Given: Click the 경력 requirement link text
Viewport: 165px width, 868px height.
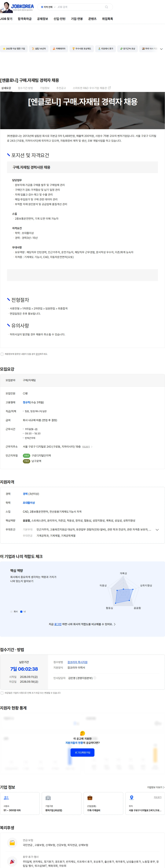Looking at the screenshot, I should coord(25,494).
